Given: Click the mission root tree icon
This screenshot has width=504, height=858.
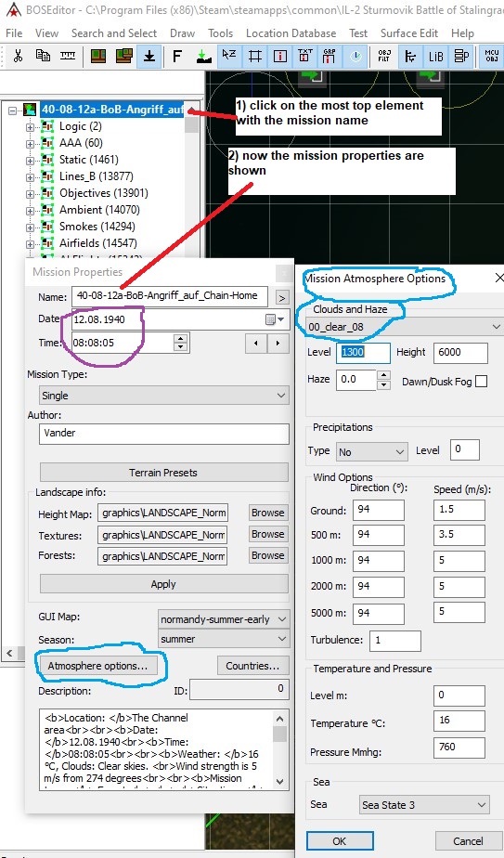Looking at the screenshot, I should tap(30, 110).
